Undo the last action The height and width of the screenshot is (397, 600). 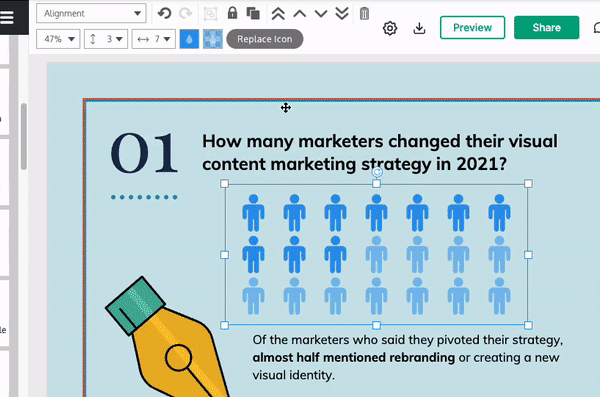click(x=165, y=13)
